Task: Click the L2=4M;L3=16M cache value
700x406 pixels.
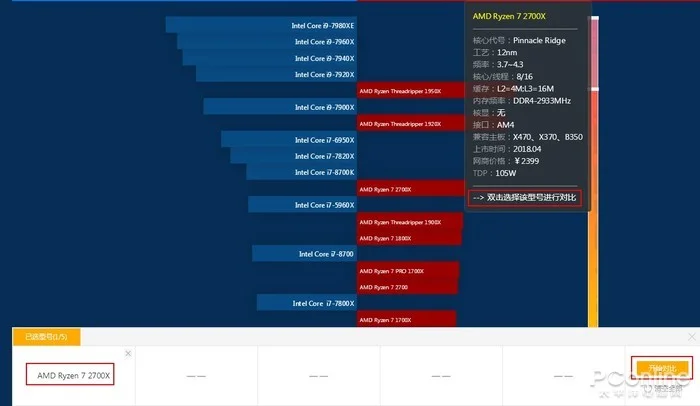Action: 525,88
